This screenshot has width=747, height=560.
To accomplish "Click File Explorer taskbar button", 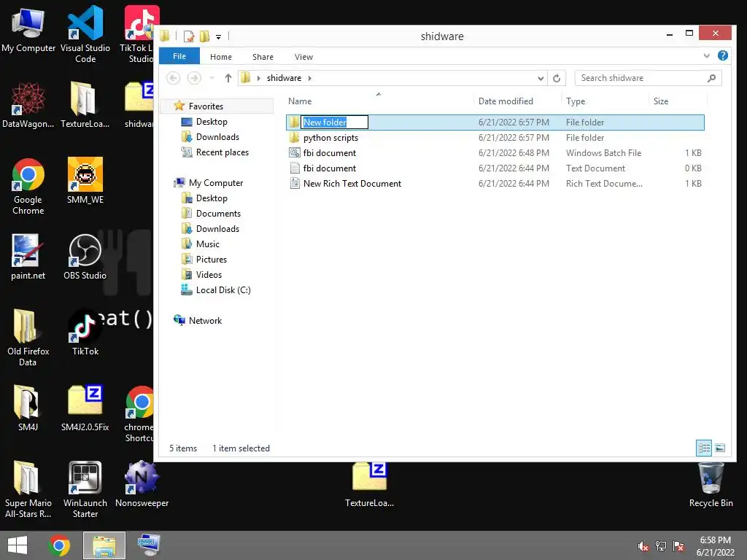I will pyautogui.click(x=104, y=545).
